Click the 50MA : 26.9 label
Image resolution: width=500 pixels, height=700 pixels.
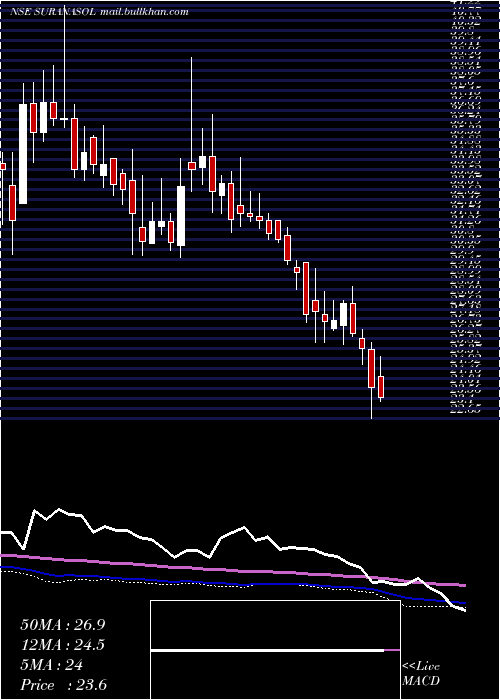pos(63,625)
